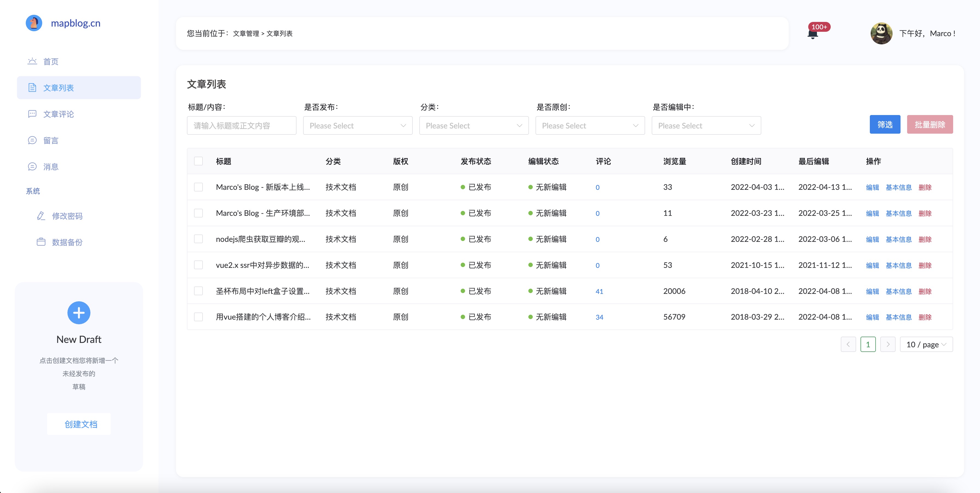Click the 首页 home icon in sidebar
This screenshot has height=493, width=980.
pos(32,61)
